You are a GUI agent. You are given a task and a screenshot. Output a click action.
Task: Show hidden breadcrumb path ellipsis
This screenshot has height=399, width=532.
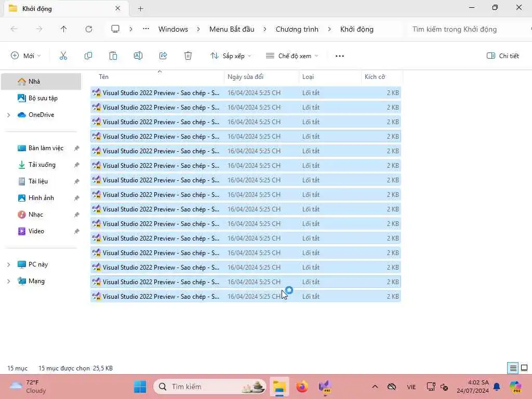146,29
